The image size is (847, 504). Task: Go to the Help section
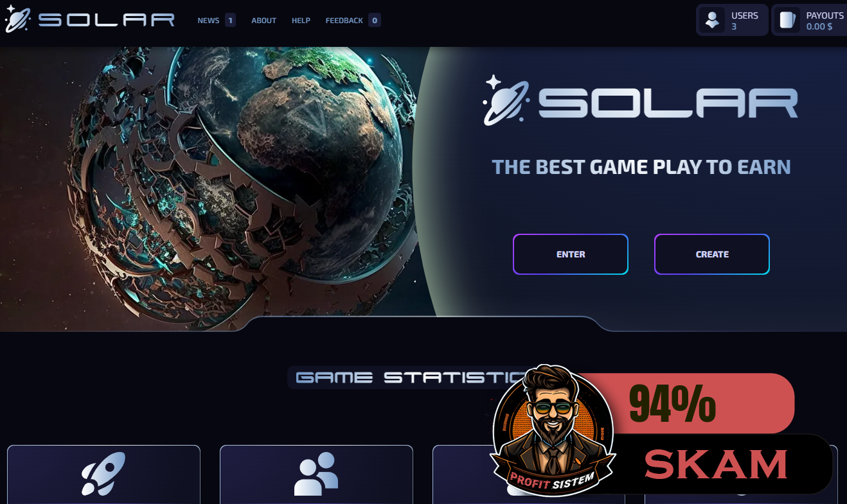(x=301, y=21)
